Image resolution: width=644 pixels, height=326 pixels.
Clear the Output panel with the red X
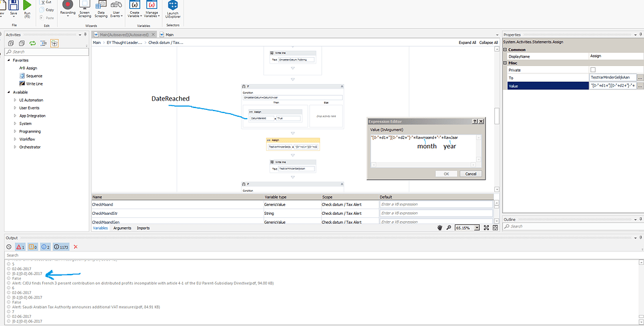point(75,247)
